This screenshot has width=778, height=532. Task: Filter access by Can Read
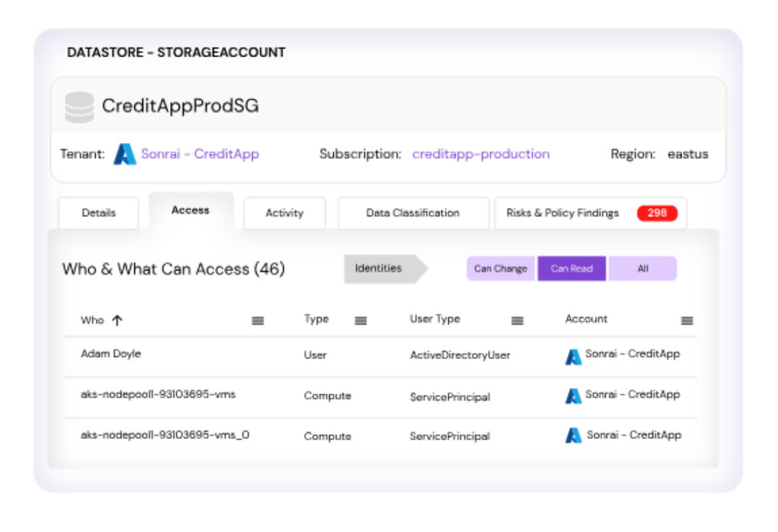pyautogui.click(x=572, y=269)
